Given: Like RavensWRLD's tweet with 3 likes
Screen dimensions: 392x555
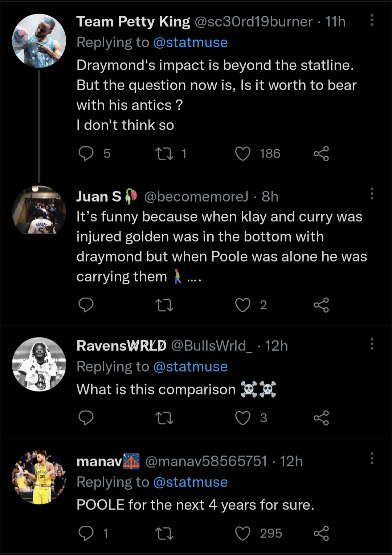Looking at the screenshot, I should click(243, 418).
